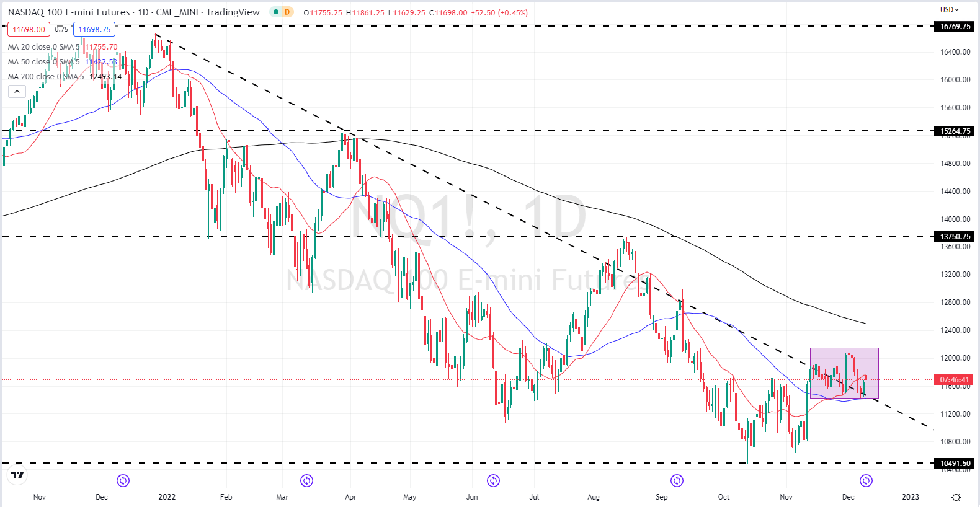Image resolution: width=980 pixels, height=507 pixels.
Task: Click the Apr label on the time axis
Action: 350,497
